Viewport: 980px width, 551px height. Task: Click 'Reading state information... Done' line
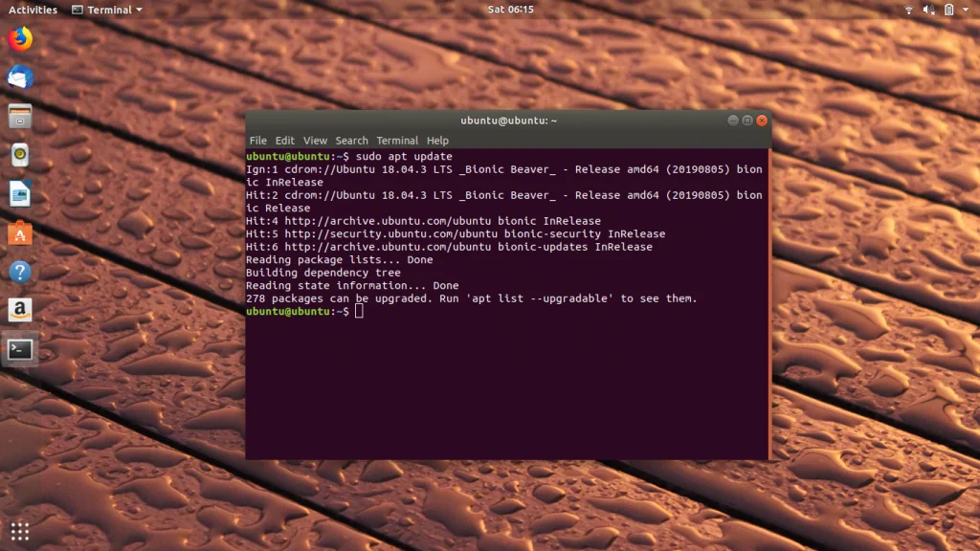pos(352,285)
